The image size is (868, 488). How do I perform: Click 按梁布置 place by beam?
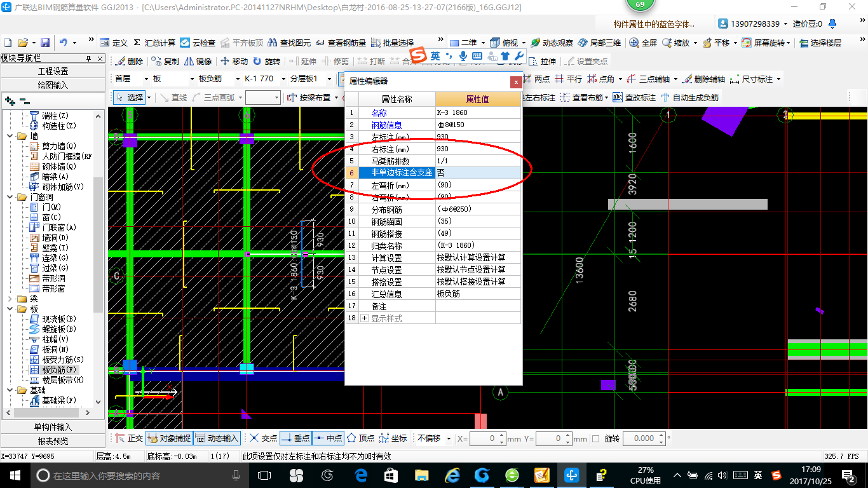(x=310, y=98)
